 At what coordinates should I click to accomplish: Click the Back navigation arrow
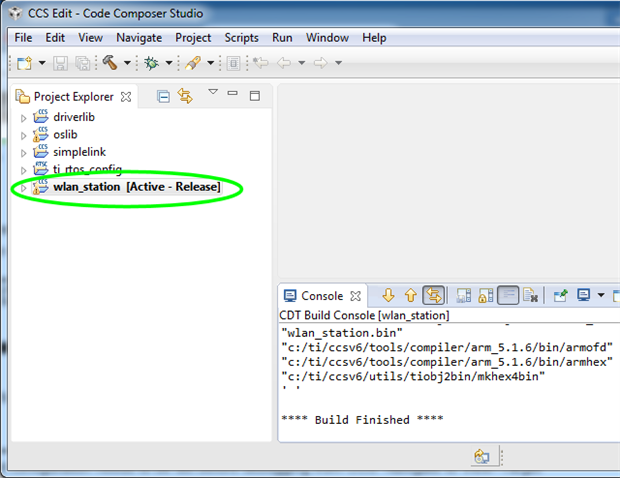[284, 62]
